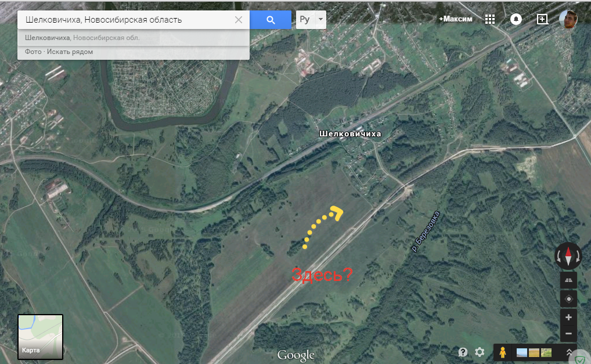Zoom in with the plus button

pos(568,318)
